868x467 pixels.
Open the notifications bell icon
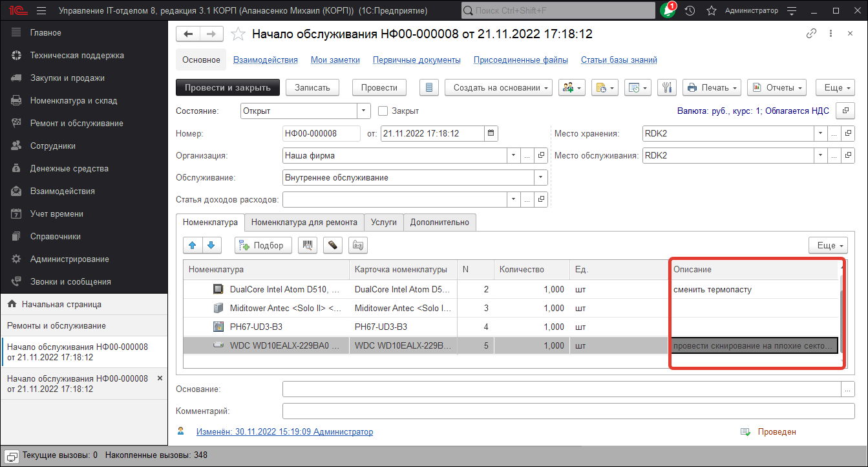tap(668, 11)
